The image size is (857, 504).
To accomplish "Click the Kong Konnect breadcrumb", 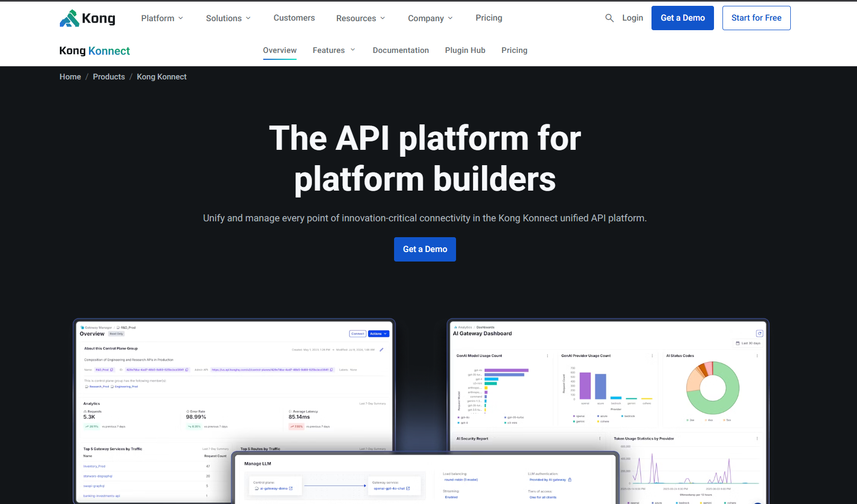I will click(162, 77).
